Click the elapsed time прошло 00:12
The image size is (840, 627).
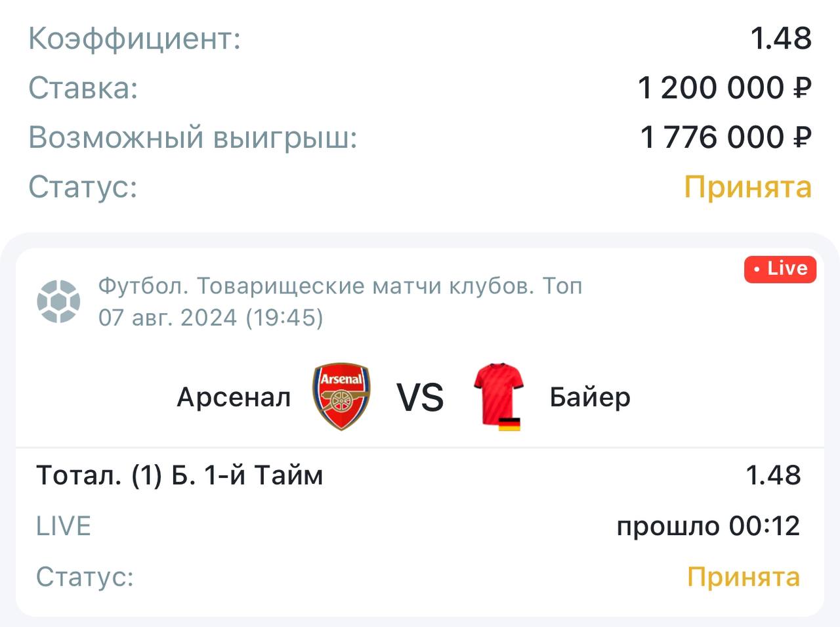[708, 526]
